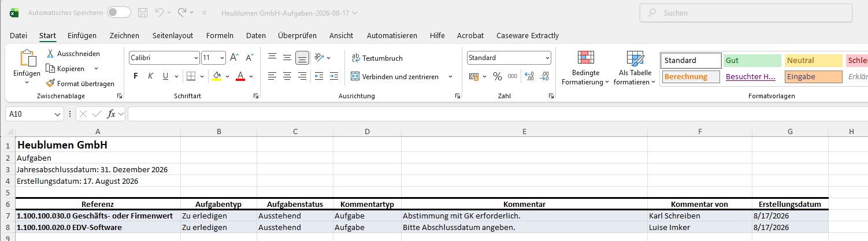The image size is (868, 241).
Task: Click the text orientation icon
Action: [318, 58]
